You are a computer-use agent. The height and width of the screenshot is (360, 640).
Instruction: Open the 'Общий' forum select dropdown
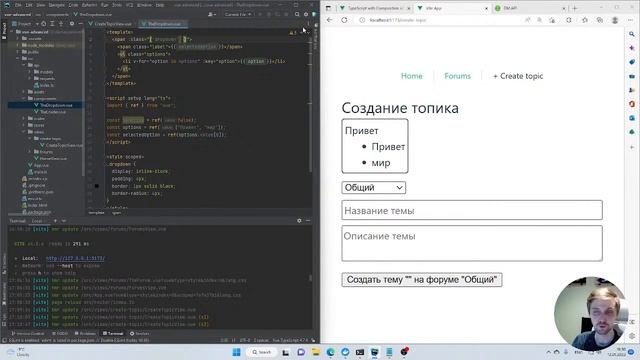[x=373, y=187]
